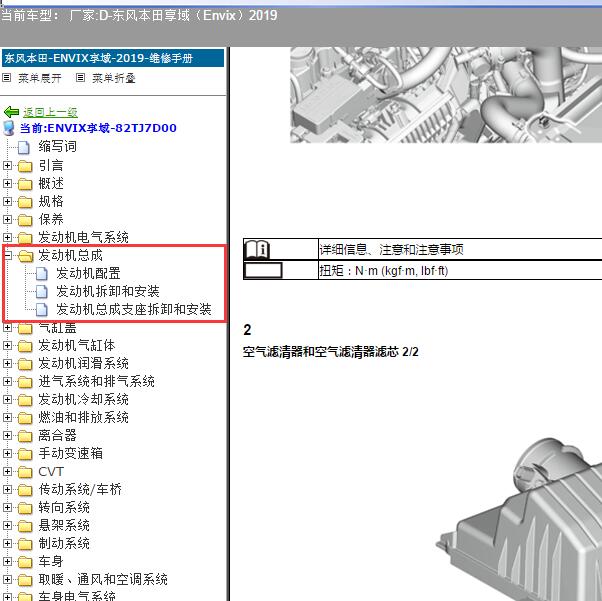
Task: Click the 引言 folder icon
Action: [25, 166]
